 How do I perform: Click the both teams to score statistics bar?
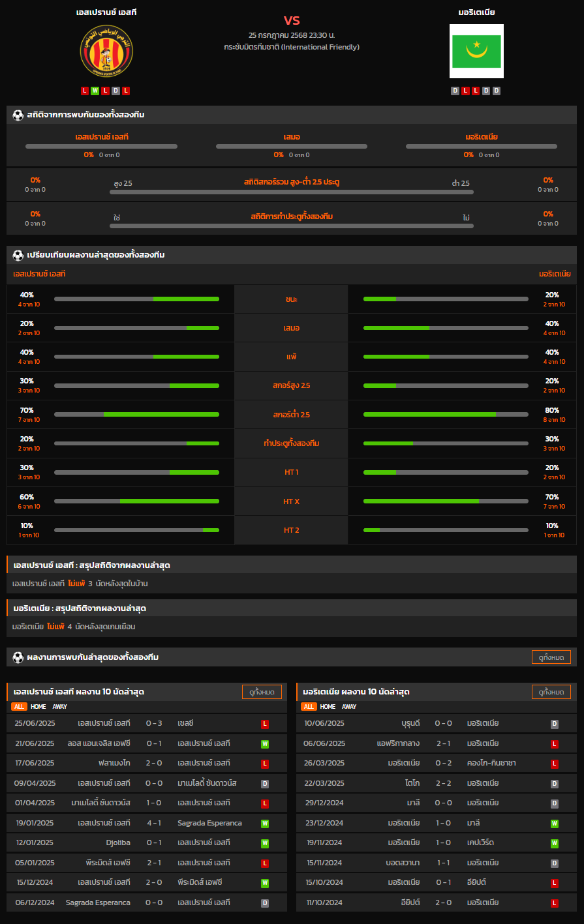[x=292, y=226]
